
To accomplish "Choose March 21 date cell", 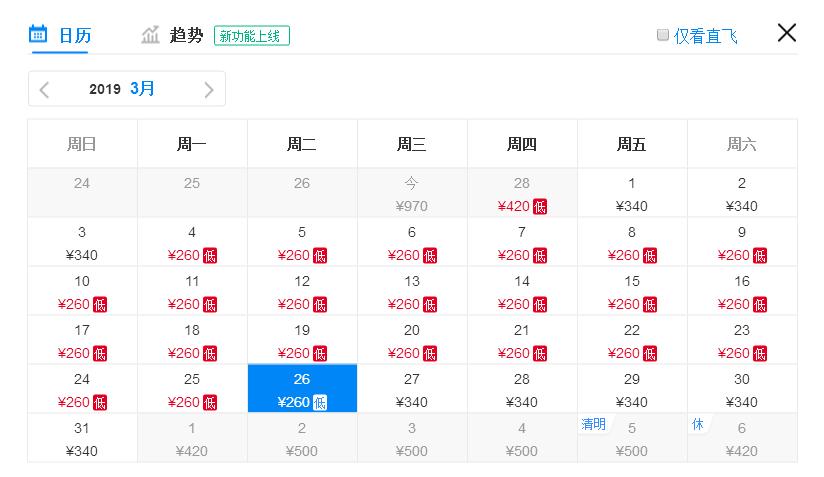I will click(x=522, y=340).
